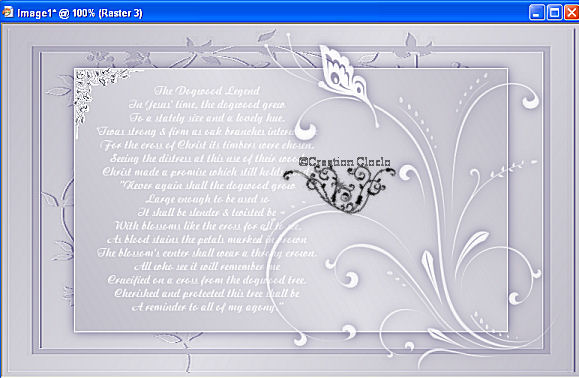
Task: Minimize the Image1 window
Action: (536, 13)
